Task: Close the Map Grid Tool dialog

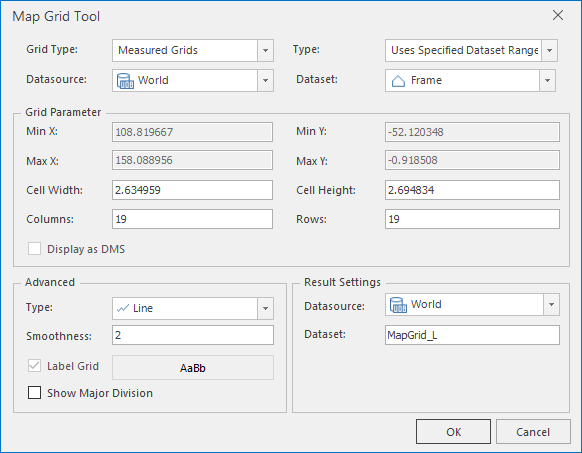Action: 558,16
